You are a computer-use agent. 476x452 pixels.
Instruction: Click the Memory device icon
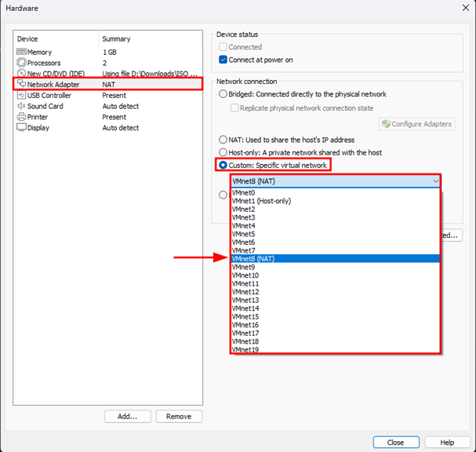coord(21,52)
